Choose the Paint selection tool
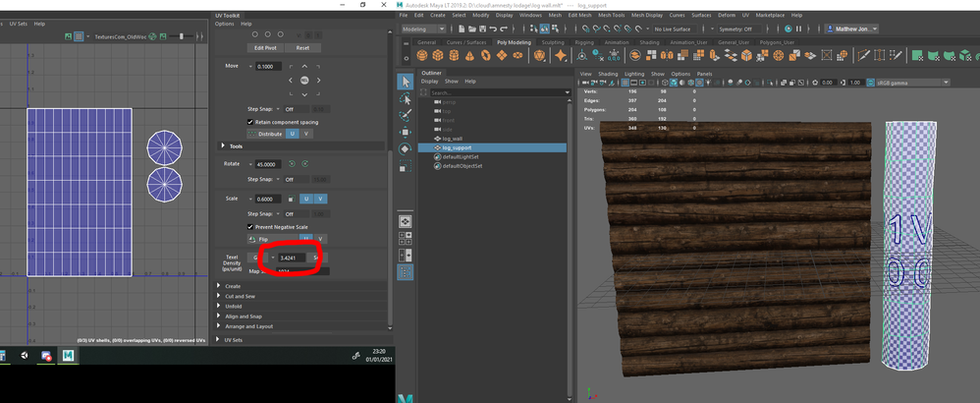Image resolution: width=980 pixels, height=403 pixels. [x=405, y=115]
